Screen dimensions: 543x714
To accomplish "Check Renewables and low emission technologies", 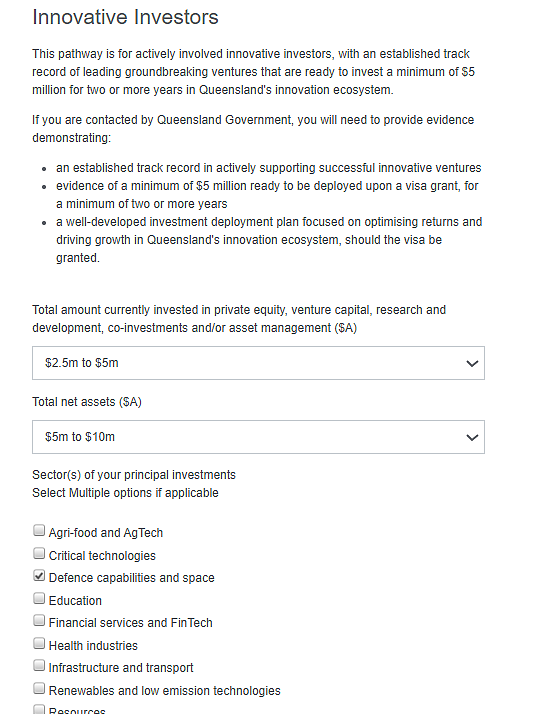I will pos(39,688).
